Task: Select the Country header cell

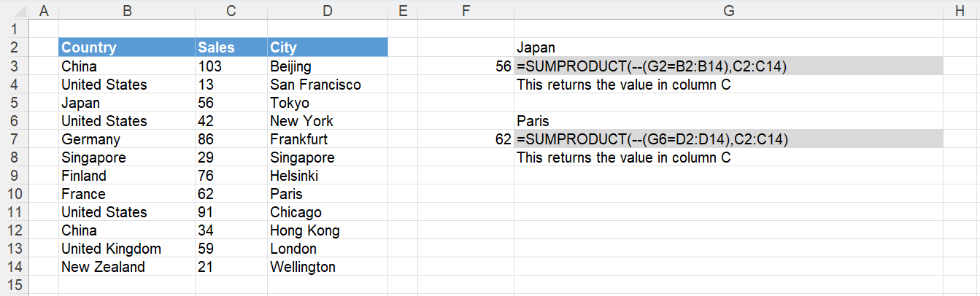Action: tap(127, 47)
